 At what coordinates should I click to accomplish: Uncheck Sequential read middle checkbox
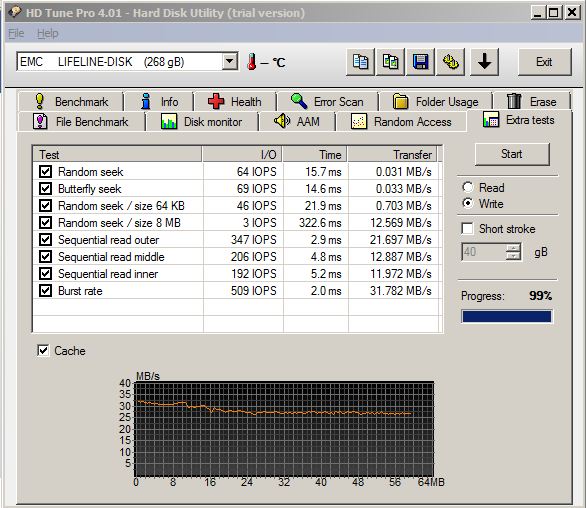point(46,256)
